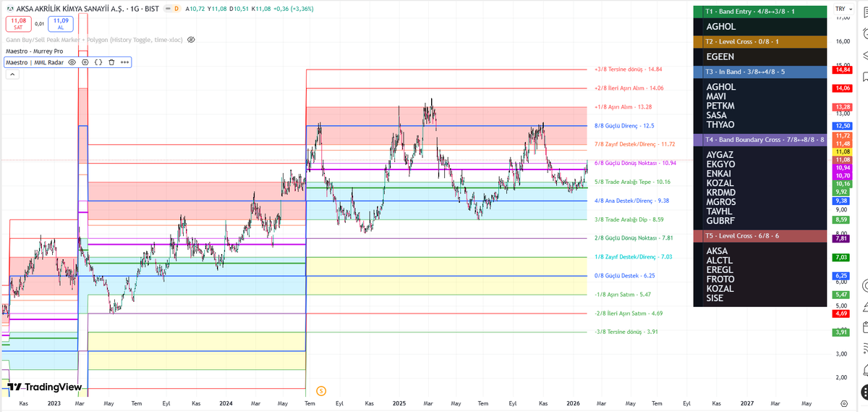This screenshot has width=868, height=412.
Task: Remove the Maestro MML Radar indicator
Action: coord(111,62)
